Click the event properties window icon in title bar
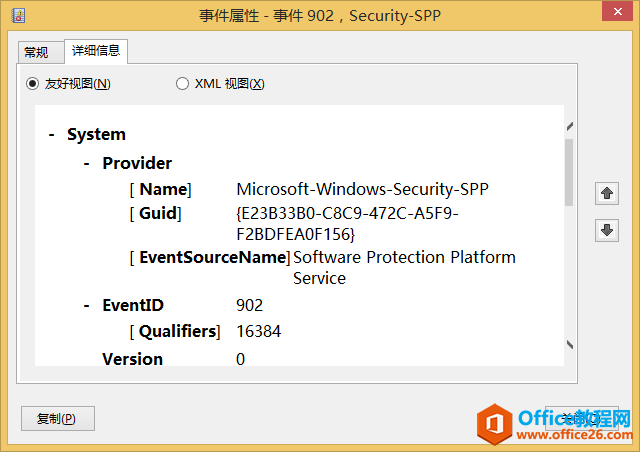The width and height of the screenshot is (640, 452). click(18, 16)
